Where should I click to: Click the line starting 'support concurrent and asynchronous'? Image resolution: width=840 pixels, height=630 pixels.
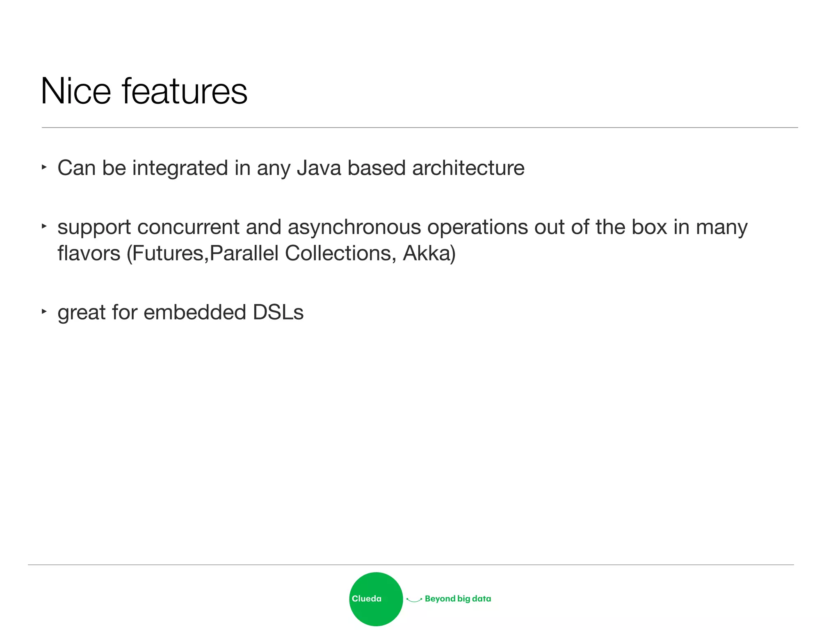click(x=402, y=227)
